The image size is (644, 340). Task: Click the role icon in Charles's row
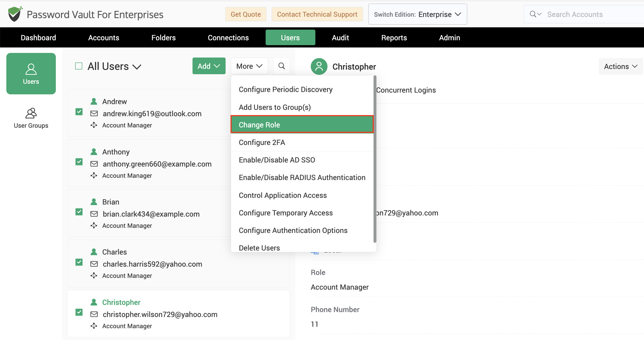coord(94,276)
